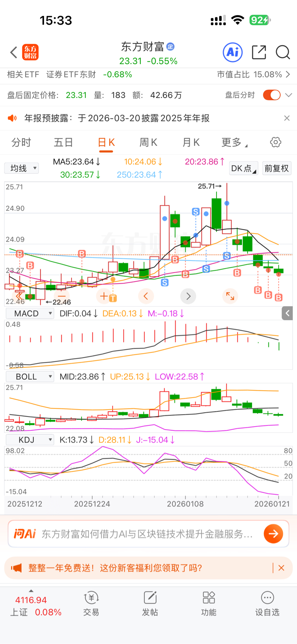The image size is (297, 644).
Task: Open the Ai assistant circle icon
Action: (x=233, y=52)
